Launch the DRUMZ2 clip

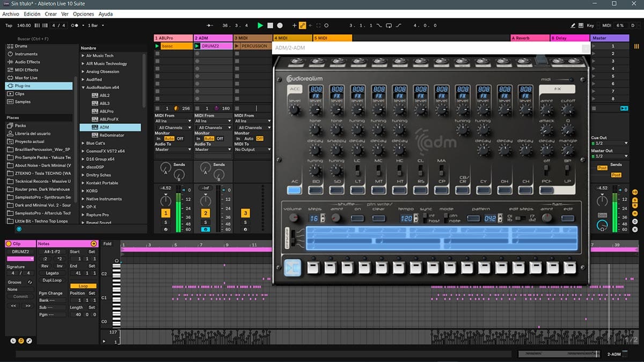click(197, 46)
